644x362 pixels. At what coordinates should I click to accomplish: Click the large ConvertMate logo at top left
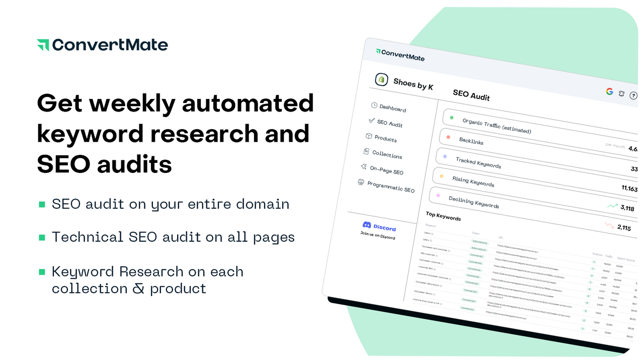pos(102,45)
